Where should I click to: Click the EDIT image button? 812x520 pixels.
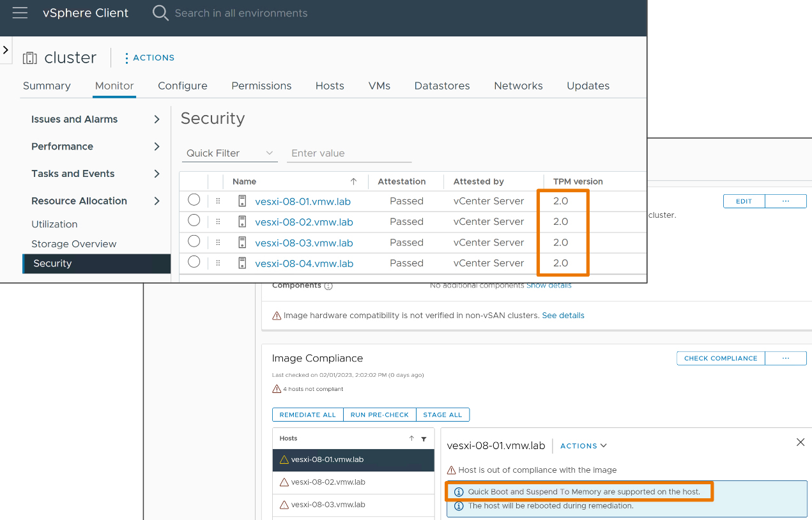tap(744, 201)
